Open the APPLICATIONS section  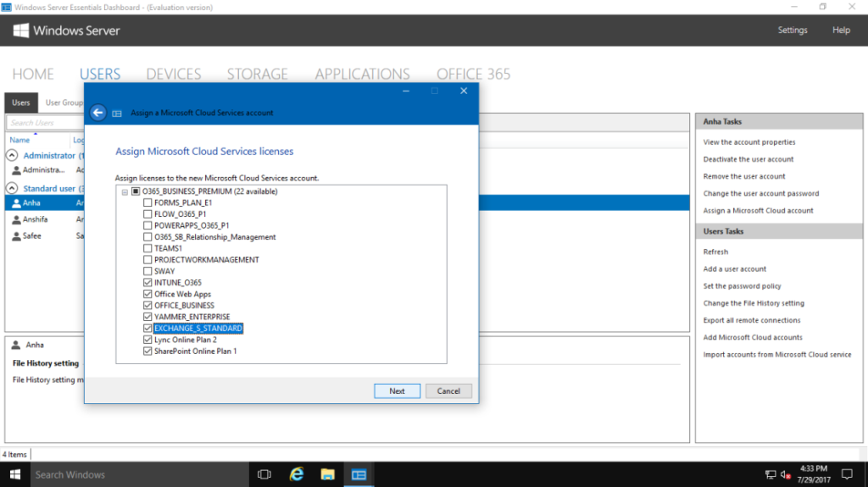pyautogui.click(x=363, y=75)
